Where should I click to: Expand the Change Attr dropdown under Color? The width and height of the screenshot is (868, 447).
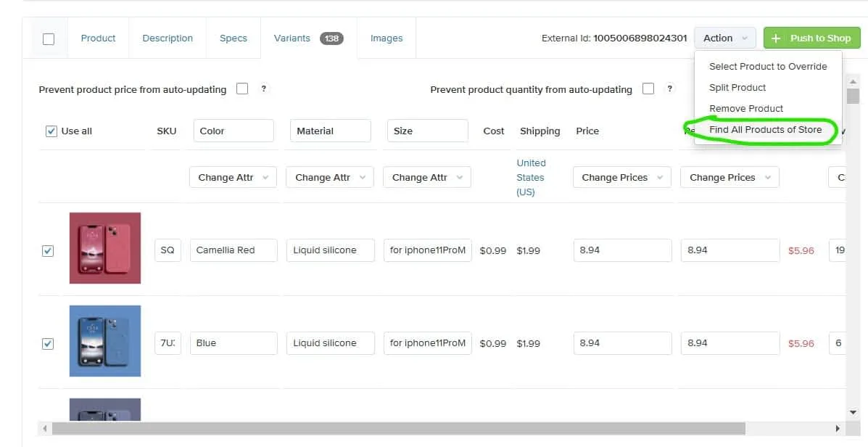coord(233,177)
